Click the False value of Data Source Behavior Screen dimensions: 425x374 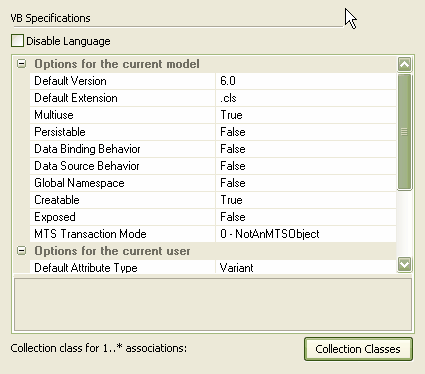(x=306, y=166)
